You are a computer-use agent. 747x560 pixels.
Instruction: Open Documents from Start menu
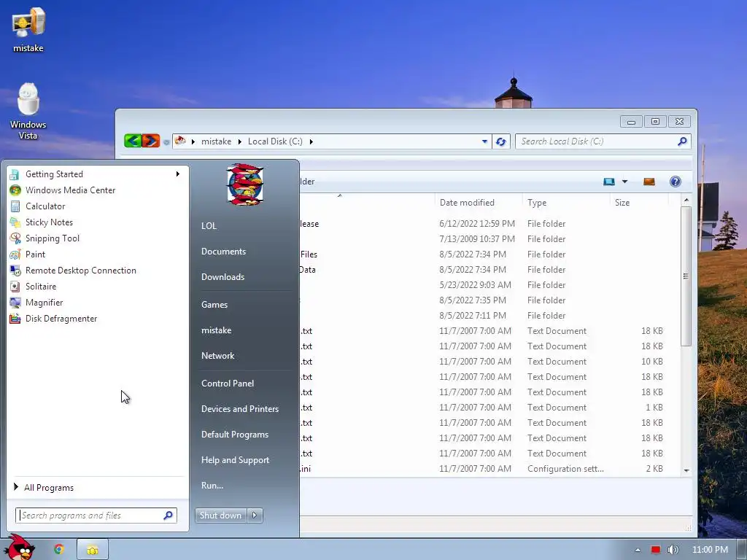pos(223,252)
